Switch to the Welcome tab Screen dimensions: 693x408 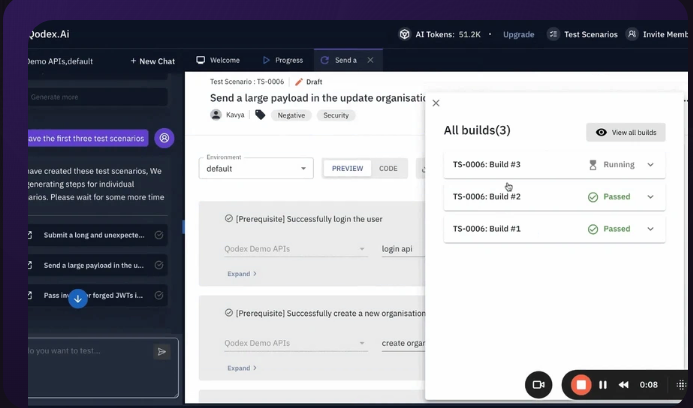217,61
